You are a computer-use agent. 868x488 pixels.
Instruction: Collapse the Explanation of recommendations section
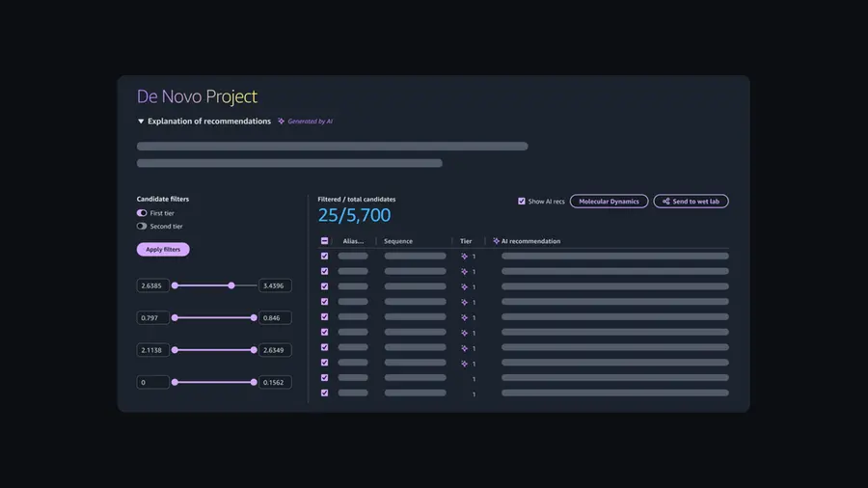point(141,122)
